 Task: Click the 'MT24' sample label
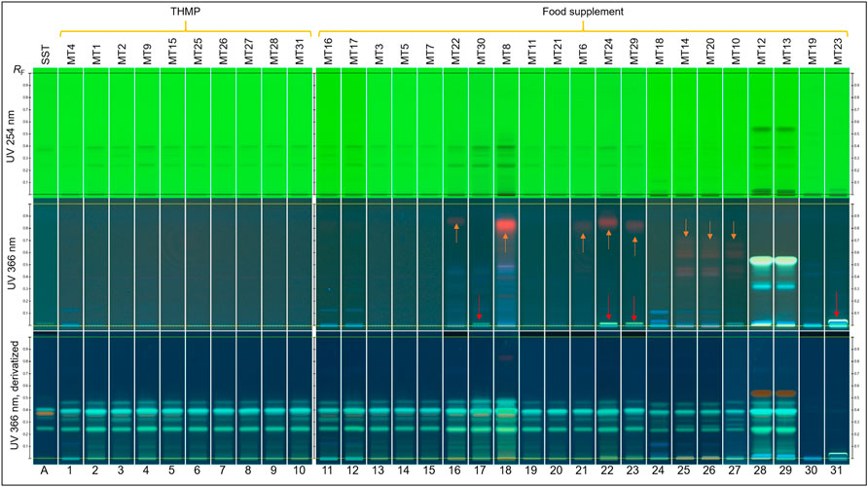[x=608, y=52]
